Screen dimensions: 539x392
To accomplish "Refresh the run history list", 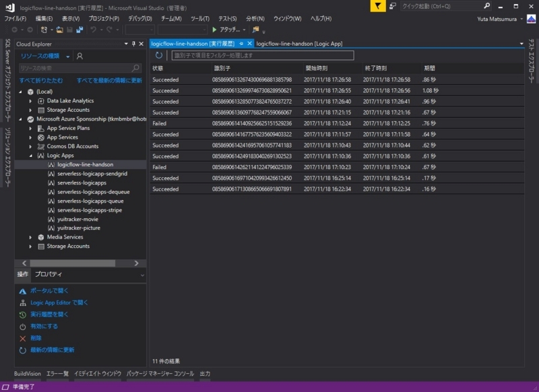I will pos(159,55).
